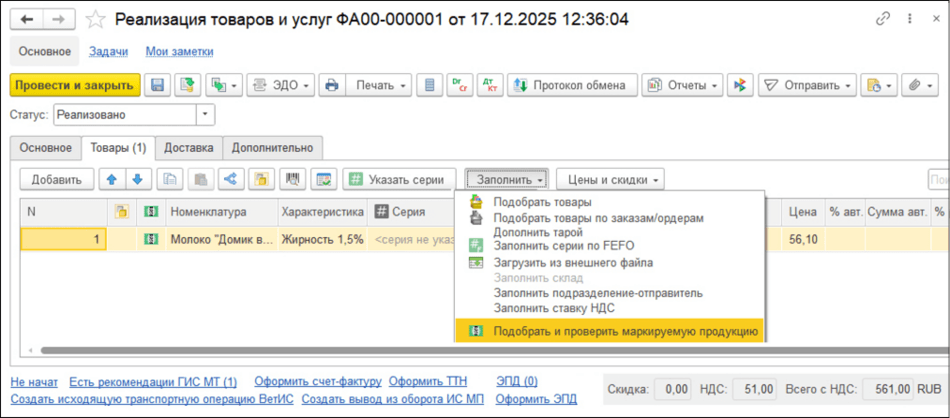This screenshot has height=418, width=950.
Task: Open the Печать dropdown
Action: (379, 85)
